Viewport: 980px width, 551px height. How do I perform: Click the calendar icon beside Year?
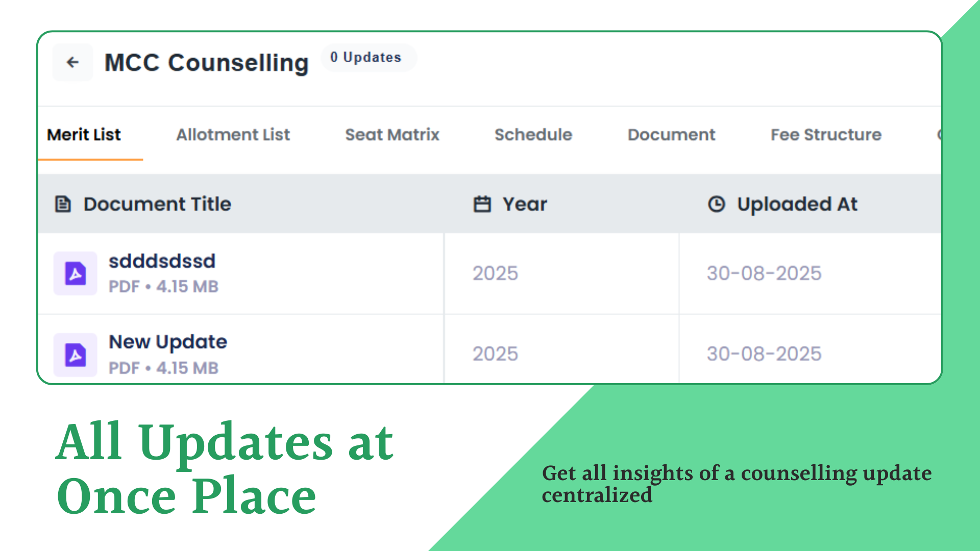coord(482,204)
